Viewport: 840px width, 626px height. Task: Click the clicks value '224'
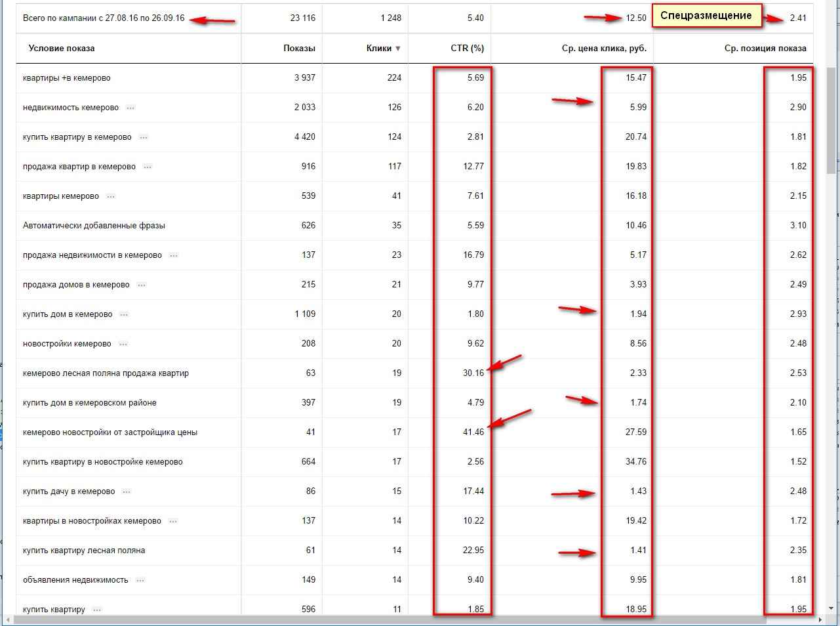click(394, 78)
